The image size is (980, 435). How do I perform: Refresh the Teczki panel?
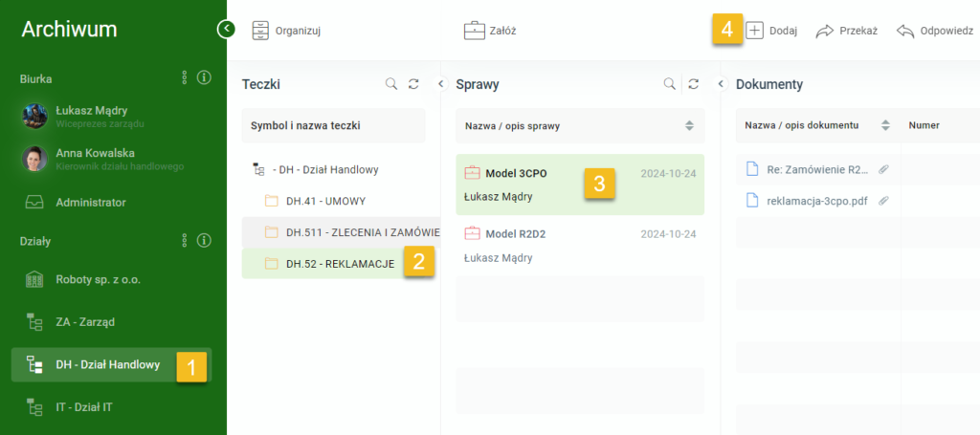coord(413,83)
